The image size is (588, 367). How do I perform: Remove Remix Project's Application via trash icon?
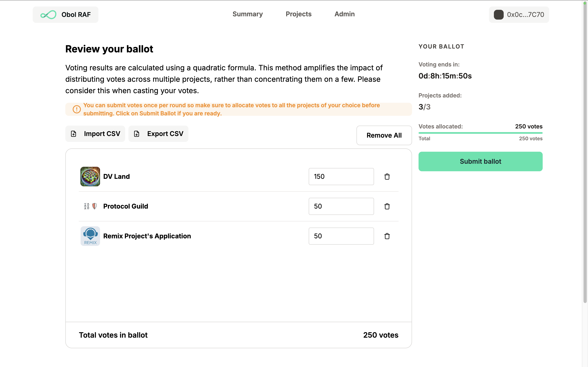click(387, 236)
